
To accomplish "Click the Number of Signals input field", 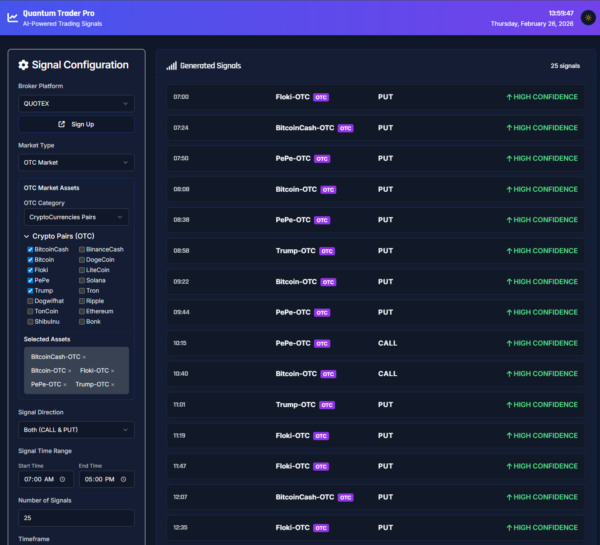I will 76,517.
